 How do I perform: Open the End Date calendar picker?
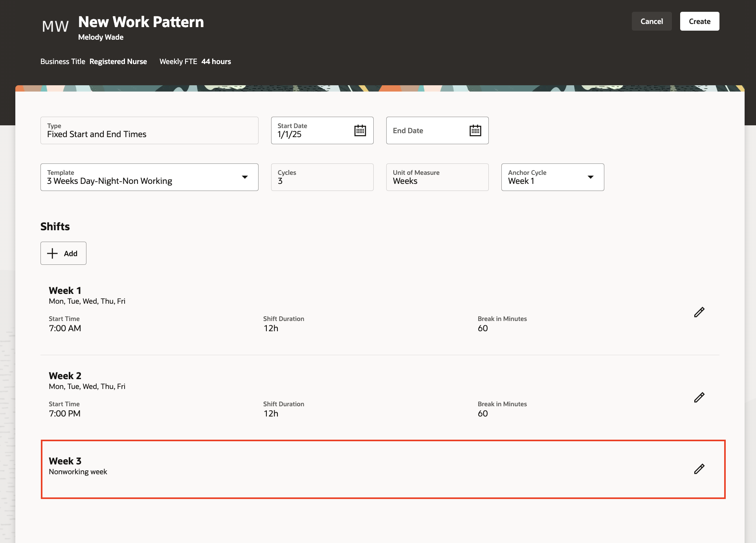475,130
